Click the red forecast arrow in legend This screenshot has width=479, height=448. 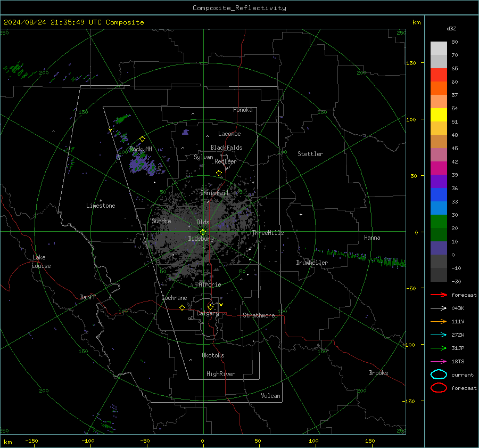coord(439,295)
